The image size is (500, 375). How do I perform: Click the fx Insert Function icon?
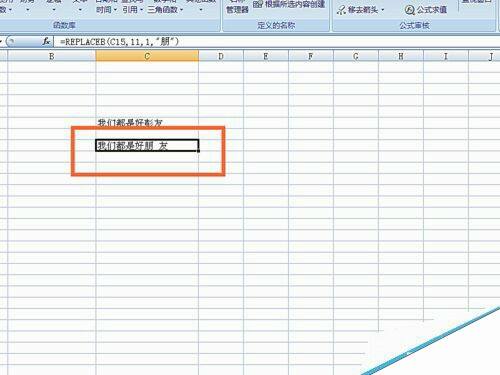46,41
